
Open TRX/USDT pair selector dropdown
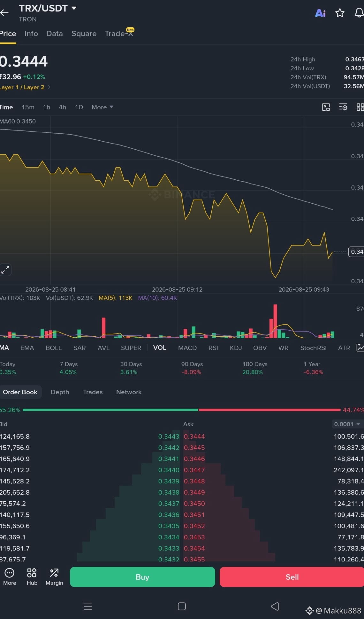click(48, 8)
